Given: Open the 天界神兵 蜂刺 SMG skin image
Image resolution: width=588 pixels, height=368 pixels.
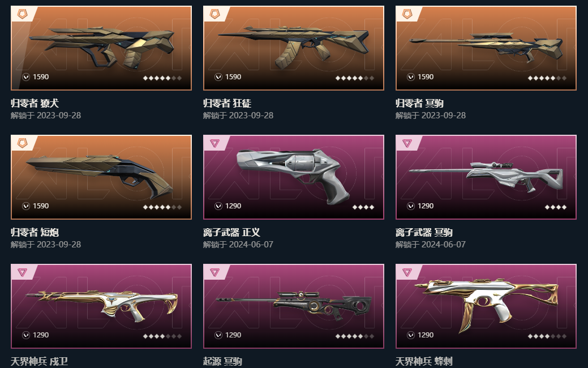Looking at the screenshot, I should 486,306.
